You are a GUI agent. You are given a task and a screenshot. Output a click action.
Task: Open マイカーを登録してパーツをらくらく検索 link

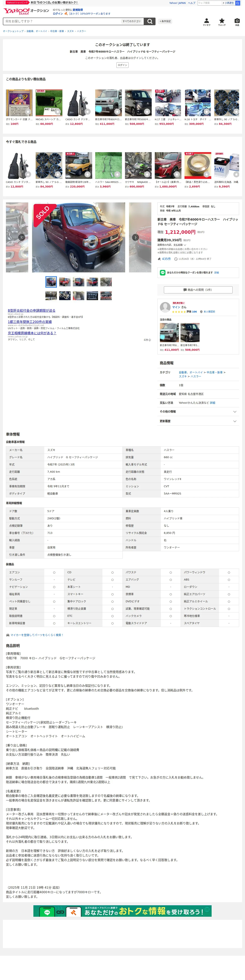point(37,635)
